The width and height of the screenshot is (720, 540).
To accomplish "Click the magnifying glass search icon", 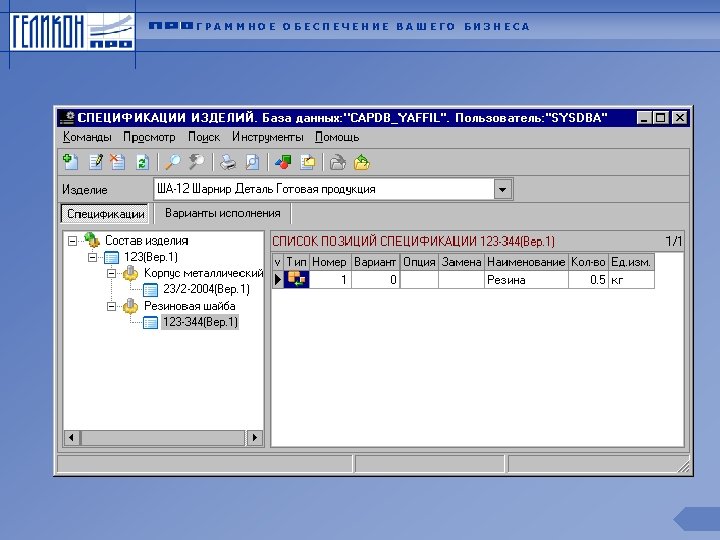I will (x=173, y=162).
